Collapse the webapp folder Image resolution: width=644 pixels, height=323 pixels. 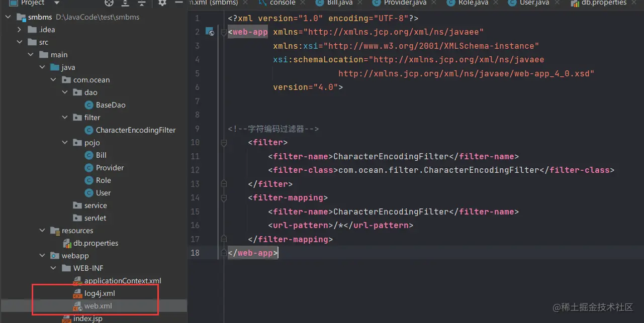pos(42,256)
